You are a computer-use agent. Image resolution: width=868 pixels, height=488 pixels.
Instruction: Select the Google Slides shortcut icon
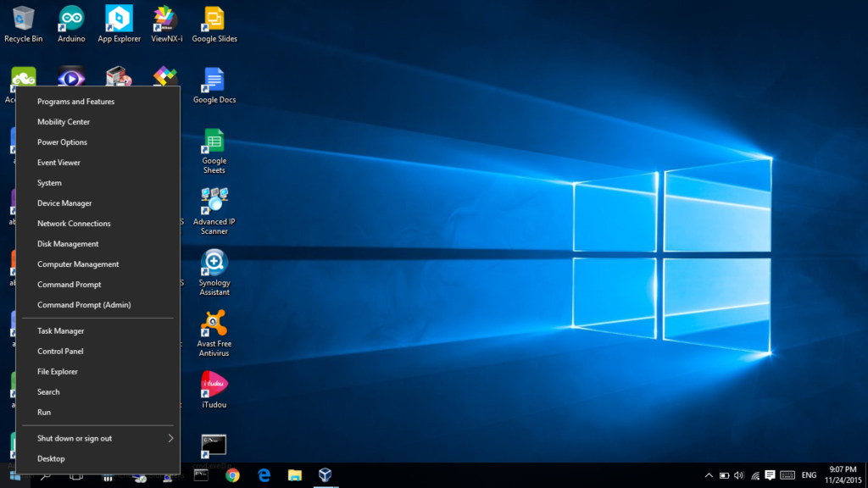[214, 25]
